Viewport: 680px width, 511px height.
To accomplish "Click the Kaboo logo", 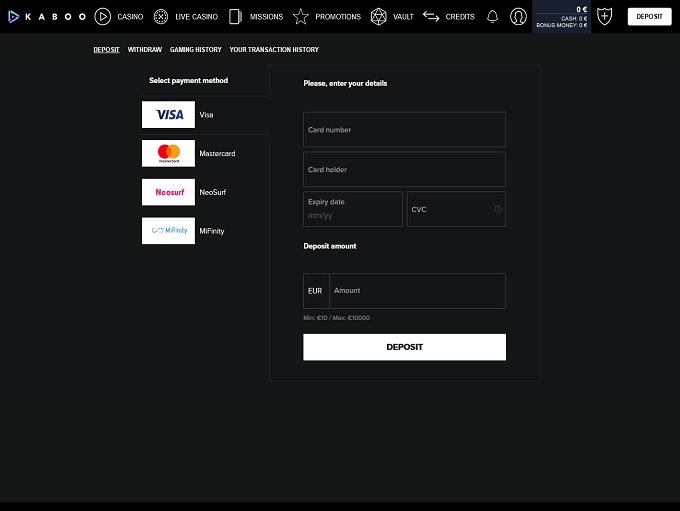I will point(47,16).
